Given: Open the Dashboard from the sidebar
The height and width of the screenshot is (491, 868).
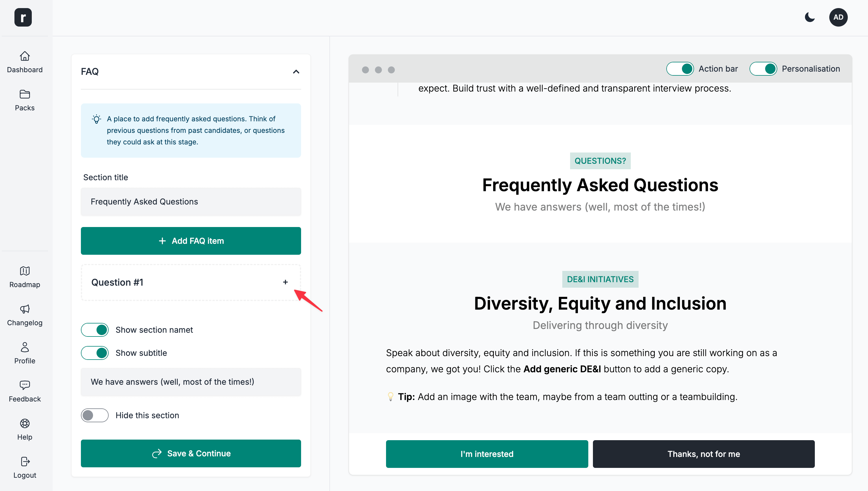Looking at the screenshot, I should [x=25, y=62].
